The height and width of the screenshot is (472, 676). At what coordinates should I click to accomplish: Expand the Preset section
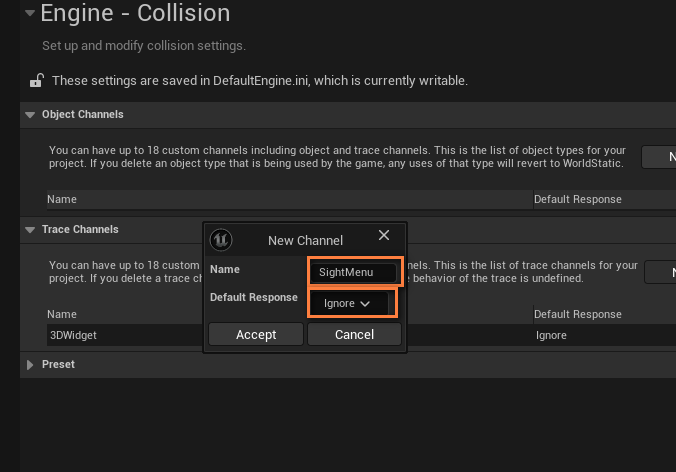30,365
